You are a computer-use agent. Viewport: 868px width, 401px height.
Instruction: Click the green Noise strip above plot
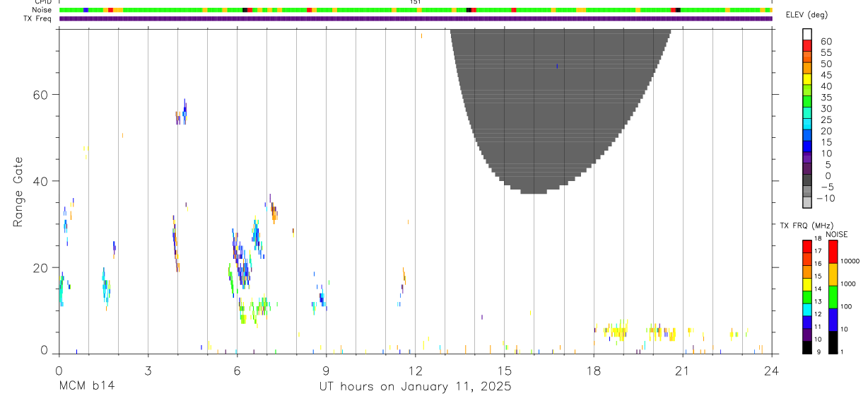[416, 10]
